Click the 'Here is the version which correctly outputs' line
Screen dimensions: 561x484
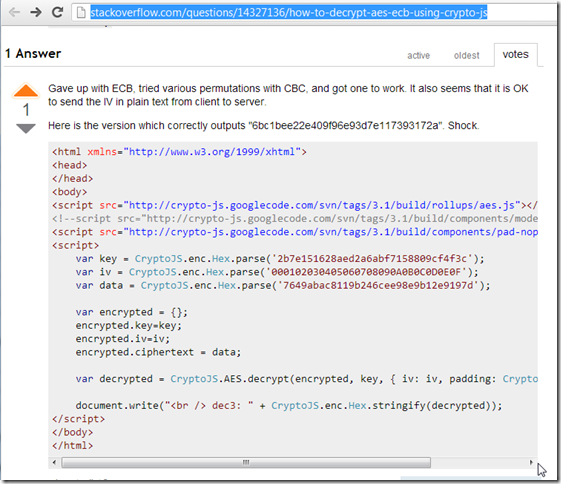pyautogui.click(x=264, y=126)
